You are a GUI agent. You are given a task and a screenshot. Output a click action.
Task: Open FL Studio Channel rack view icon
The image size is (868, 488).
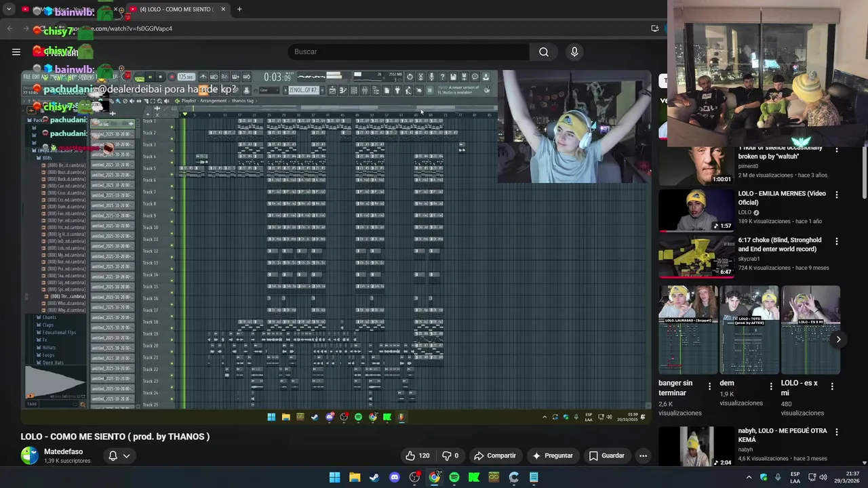(354, 90)
